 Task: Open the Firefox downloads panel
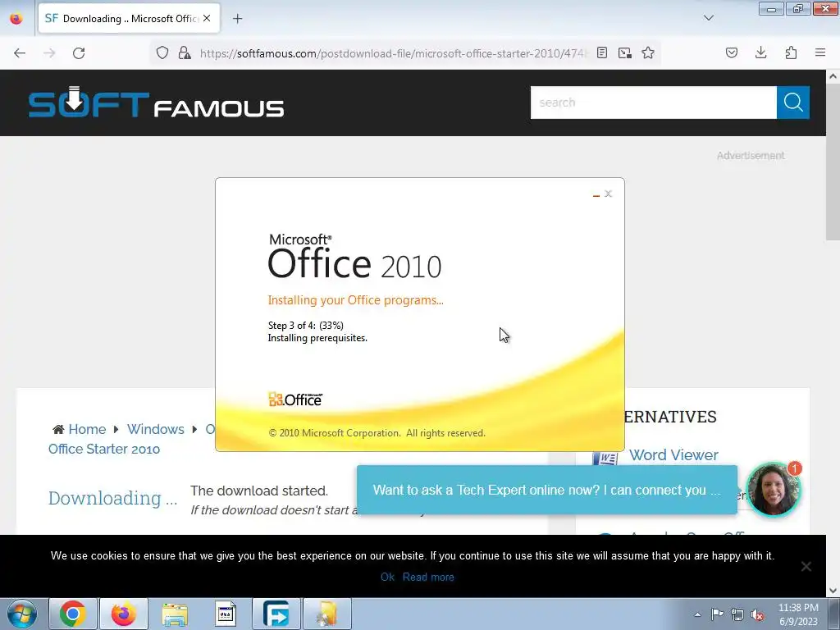760,53
